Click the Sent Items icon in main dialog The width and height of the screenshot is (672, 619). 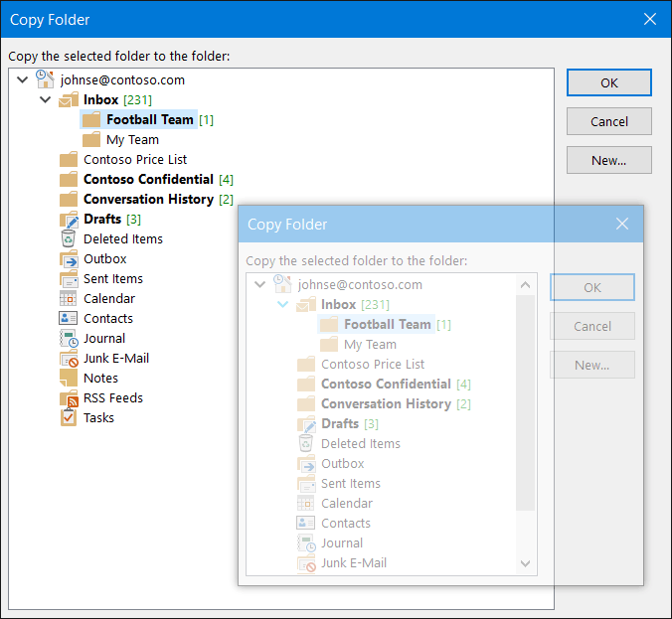(x=69, y=279)
